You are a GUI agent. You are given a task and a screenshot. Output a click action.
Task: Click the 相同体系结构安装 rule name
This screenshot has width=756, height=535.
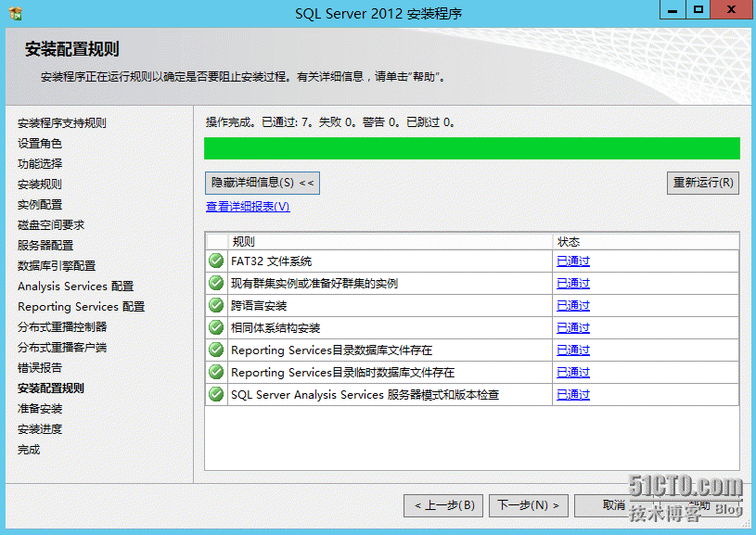(275, 327)
